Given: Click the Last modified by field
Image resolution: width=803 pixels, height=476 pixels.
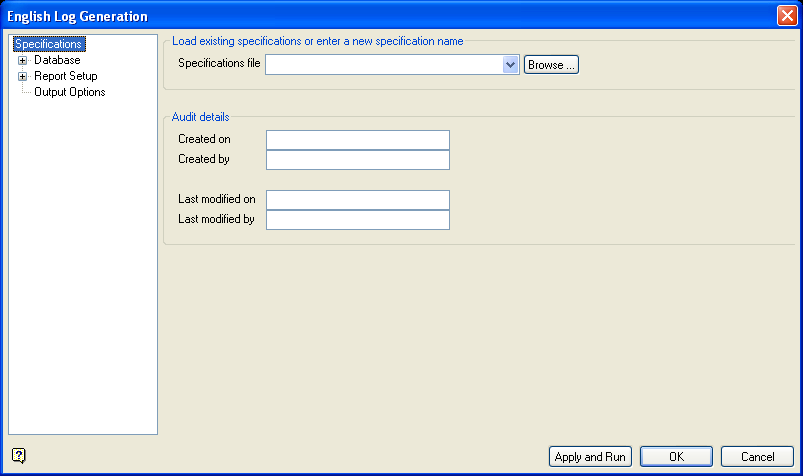Looking at the screenshot, I should point(358,220).
